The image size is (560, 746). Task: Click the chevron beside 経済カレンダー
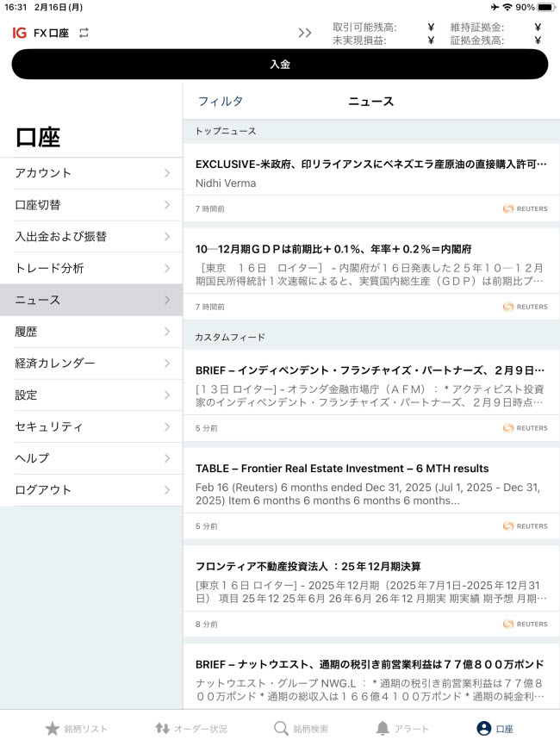pos(167,364)
